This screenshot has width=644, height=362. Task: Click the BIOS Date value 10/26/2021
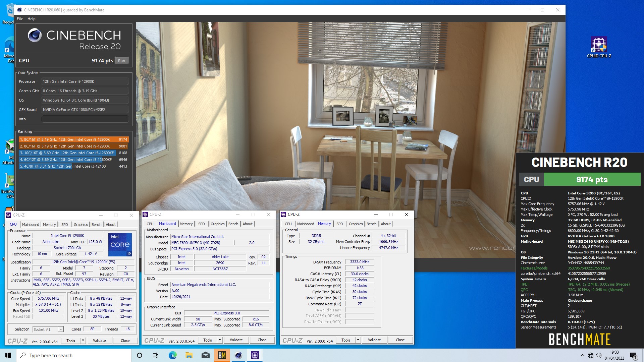pos(220,297)
